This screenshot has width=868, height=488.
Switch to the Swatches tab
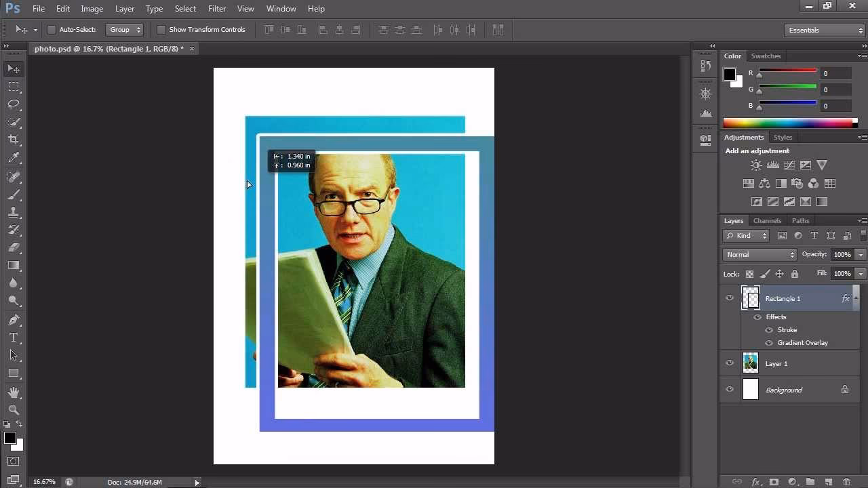[766, 56]
